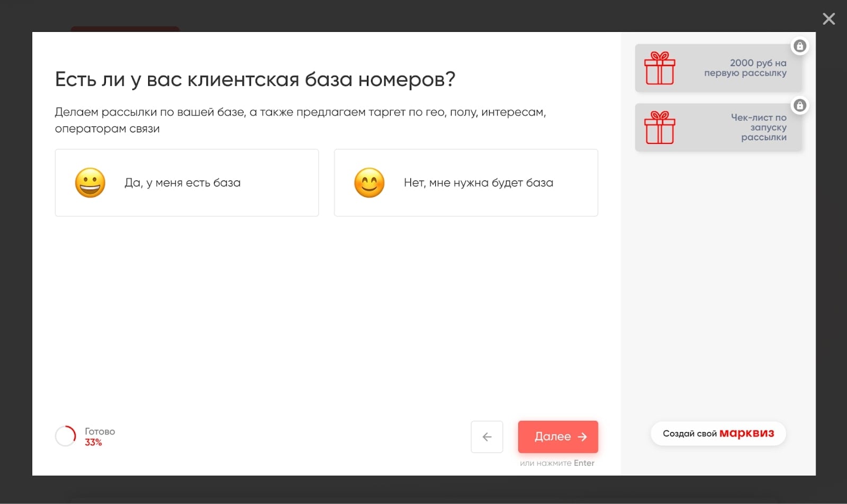Viewport: 847px width, 504px height.
Task: Choose the option confirming you have a client base
Action: (186, 183)
